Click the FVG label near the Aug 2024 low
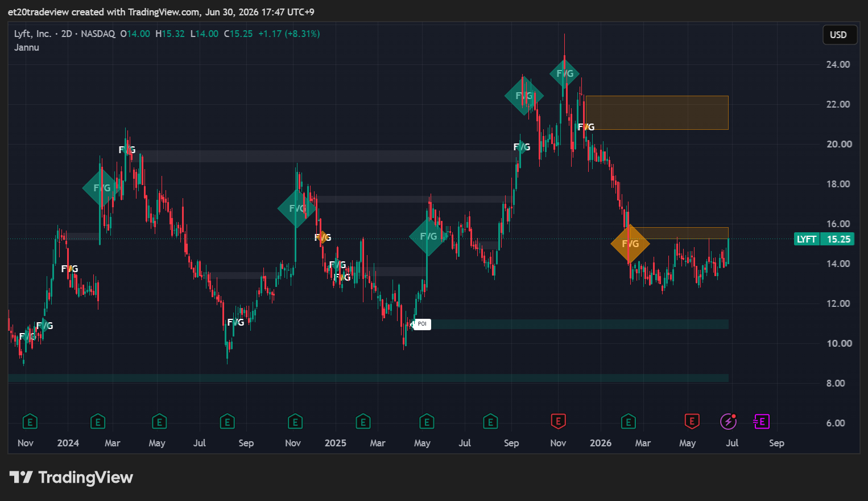The width and height of the screenshot is (868, 501). tap(235, 322)
